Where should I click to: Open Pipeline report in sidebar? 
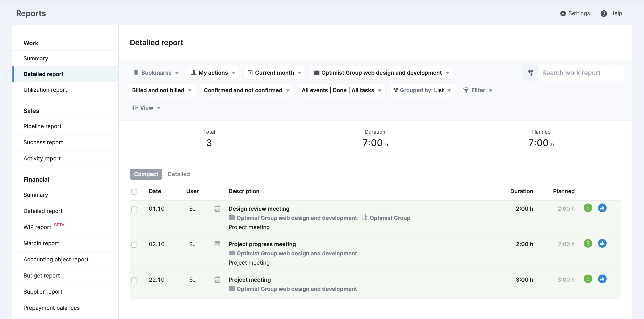point(65,126)
